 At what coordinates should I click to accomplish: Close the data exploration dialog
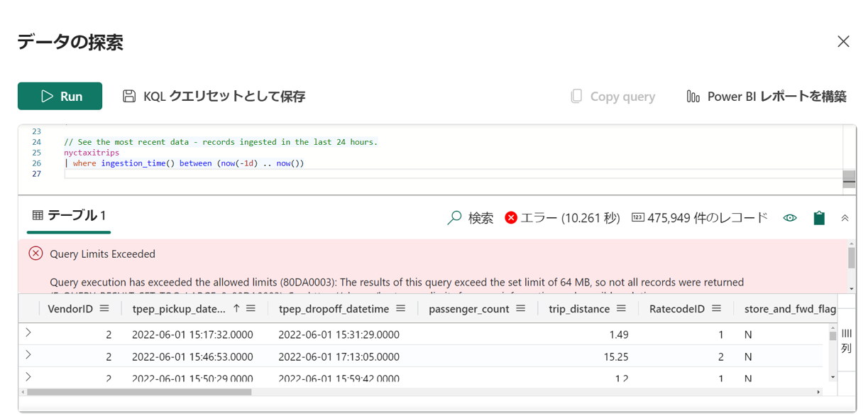coord(843,41)
